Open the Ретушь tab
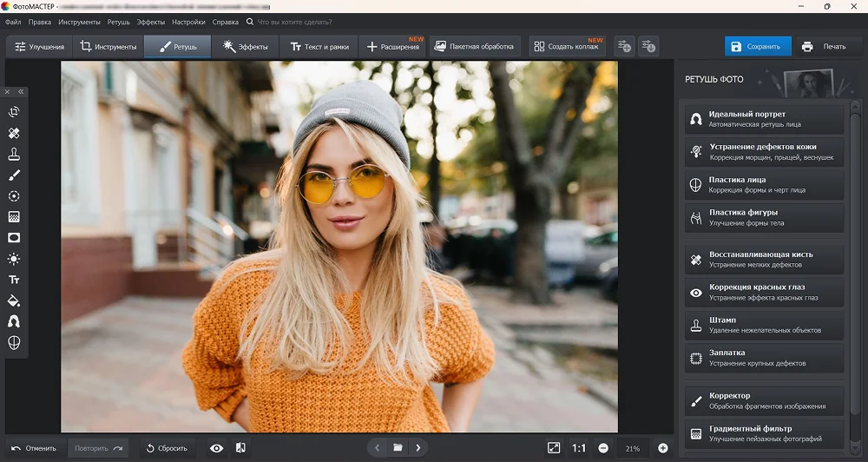The height and width of the screenshot is (462, 868). [x=178, y=47]
